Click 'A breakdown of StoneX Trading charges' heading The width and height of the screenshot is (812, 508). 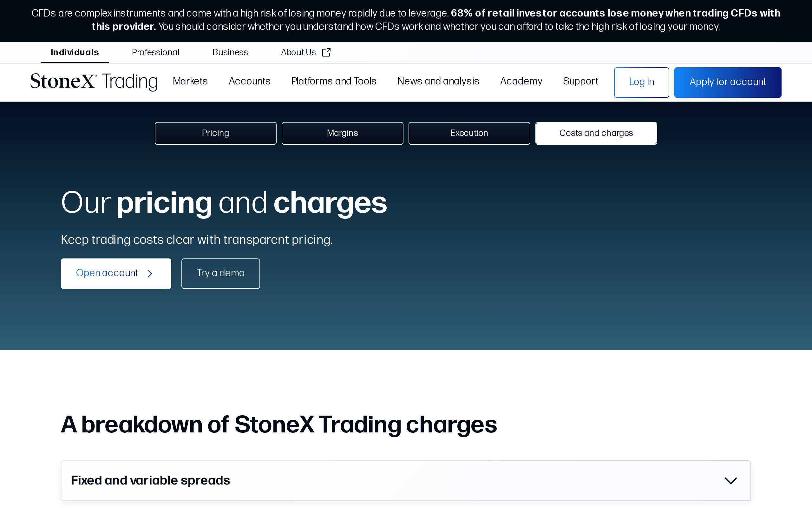point(278,424)
